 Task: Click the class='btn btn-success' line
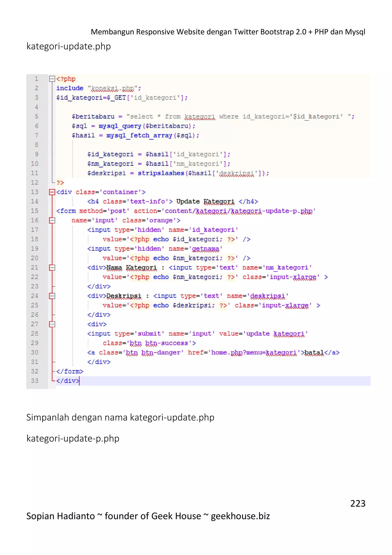coord(149,343)
